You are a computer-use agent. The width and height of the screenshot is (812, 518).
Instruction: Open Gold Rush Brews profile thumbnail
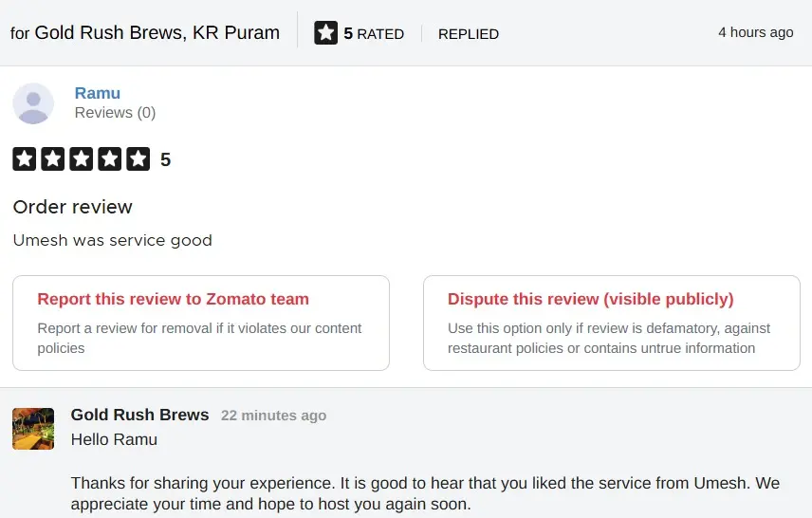[x=33, y=429]
